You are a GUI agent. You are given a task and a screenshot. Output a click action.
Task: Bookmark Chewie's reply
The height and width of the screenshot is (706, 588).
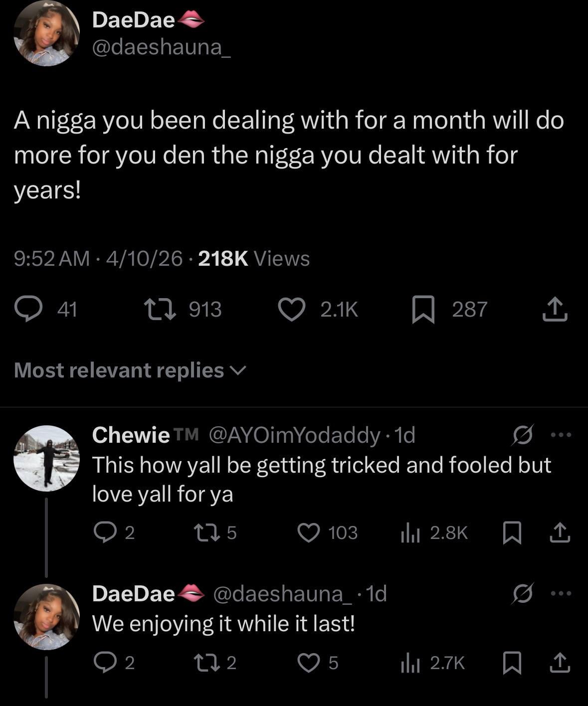[x=512, y=532]
